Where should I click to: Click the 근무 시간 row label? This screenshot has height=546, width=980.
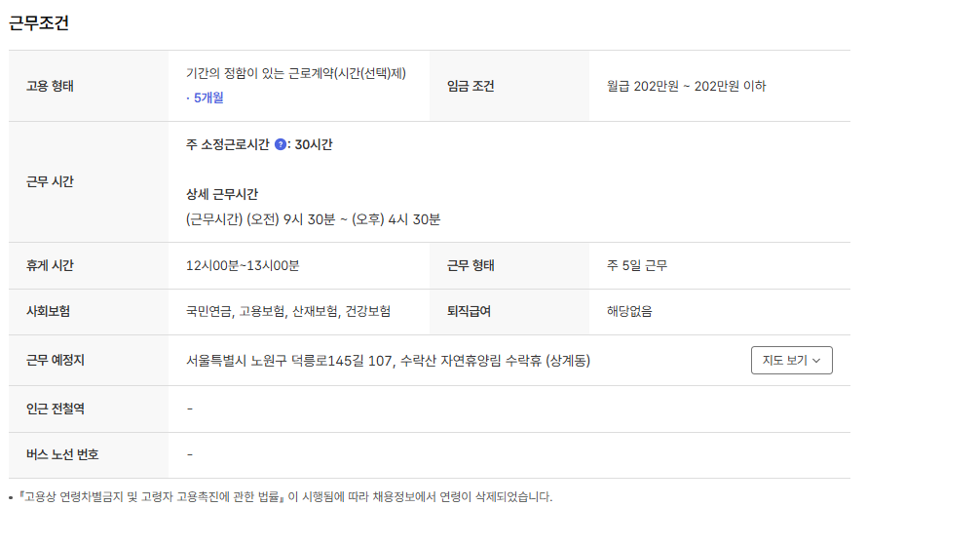[x=50, y=182]
